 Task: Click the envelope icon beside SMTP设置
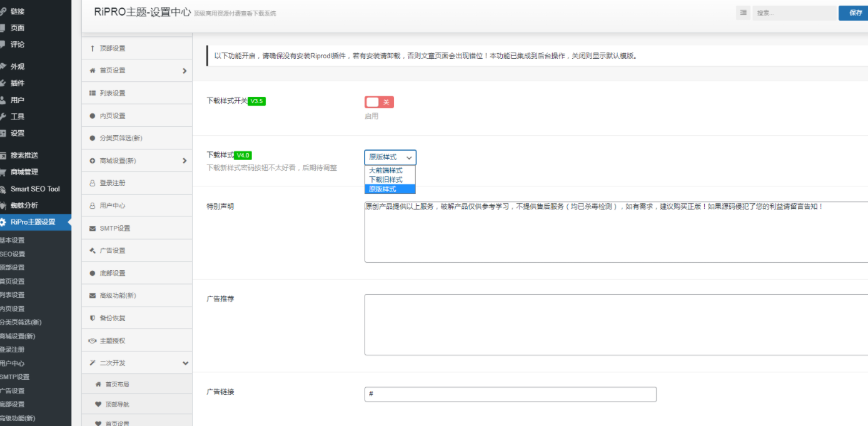click(93, 228)
